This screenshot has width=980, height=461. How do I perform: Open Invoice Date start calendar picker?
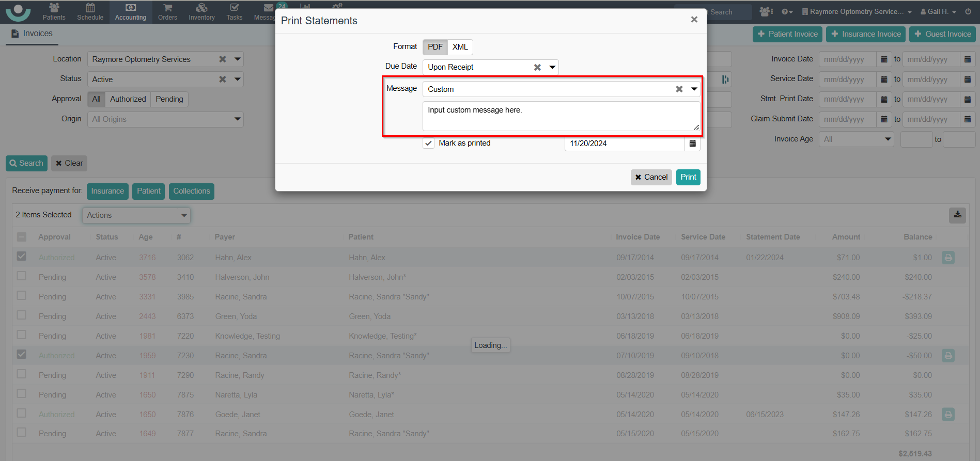pyautogui.click(x=884, y=59)
